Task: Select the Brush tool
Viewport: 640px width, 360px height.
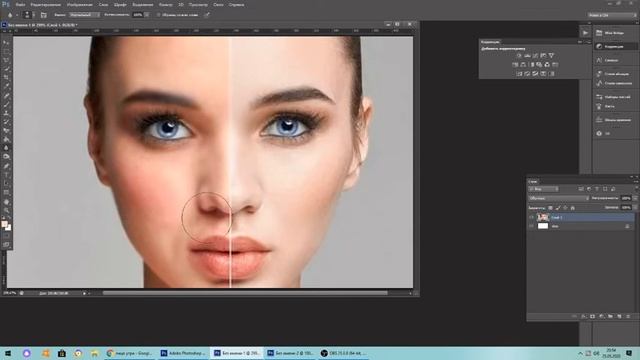Action: pyautogui.click(x=6, y=105)
